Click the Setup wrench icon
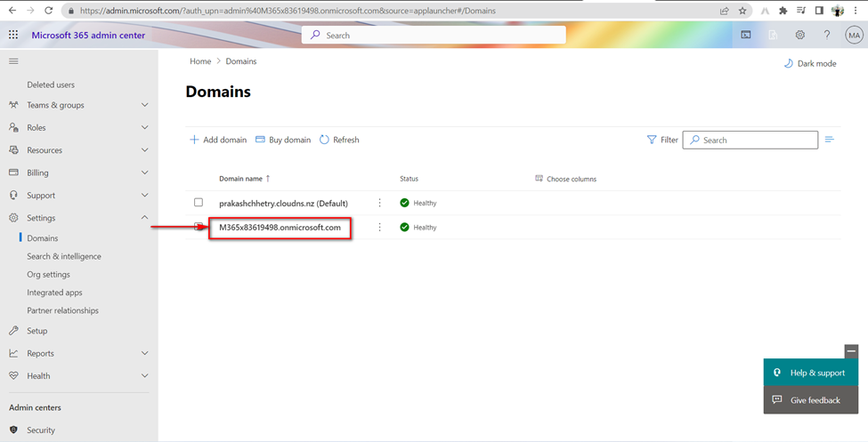868x442 pixels. coord(14,331)
